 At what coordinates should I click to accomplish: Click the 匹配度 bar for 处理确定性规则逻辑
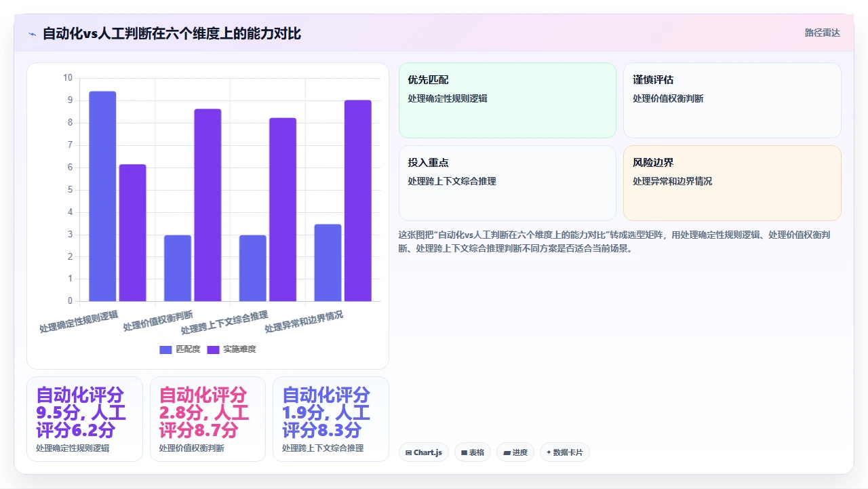tap(102, 196)
